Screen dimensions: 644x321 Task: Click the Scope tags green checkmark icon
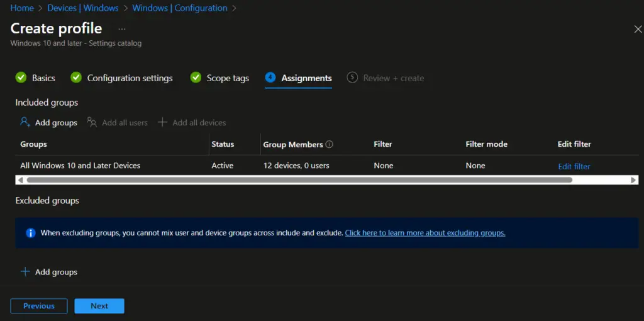196,77
